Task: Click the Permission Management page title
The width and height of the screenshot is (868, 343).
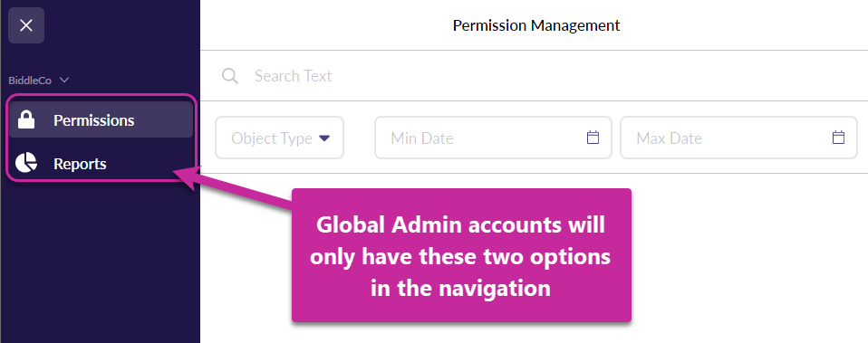Action: 536,25
